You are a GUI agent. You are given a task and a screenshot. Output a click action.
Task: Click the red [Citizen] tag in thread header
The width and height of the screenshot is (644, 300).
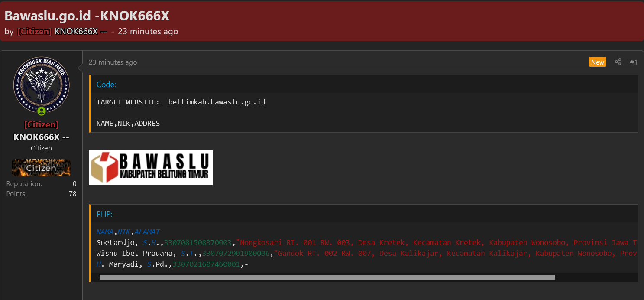pyautogui.click(x=35, y=31)
